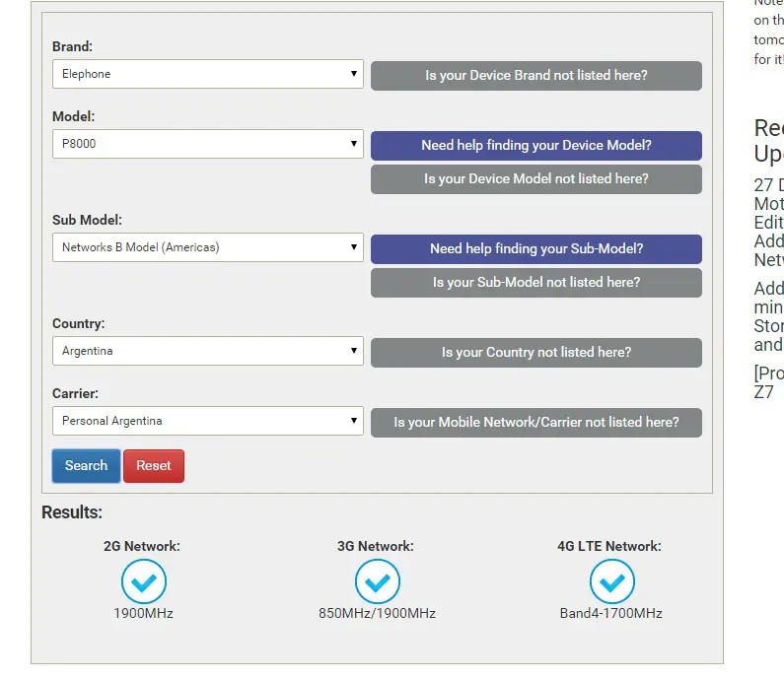The image size is (784, 679).
Task: Expand the Sub Model dropdown
Action: click(x=207, y=247)
